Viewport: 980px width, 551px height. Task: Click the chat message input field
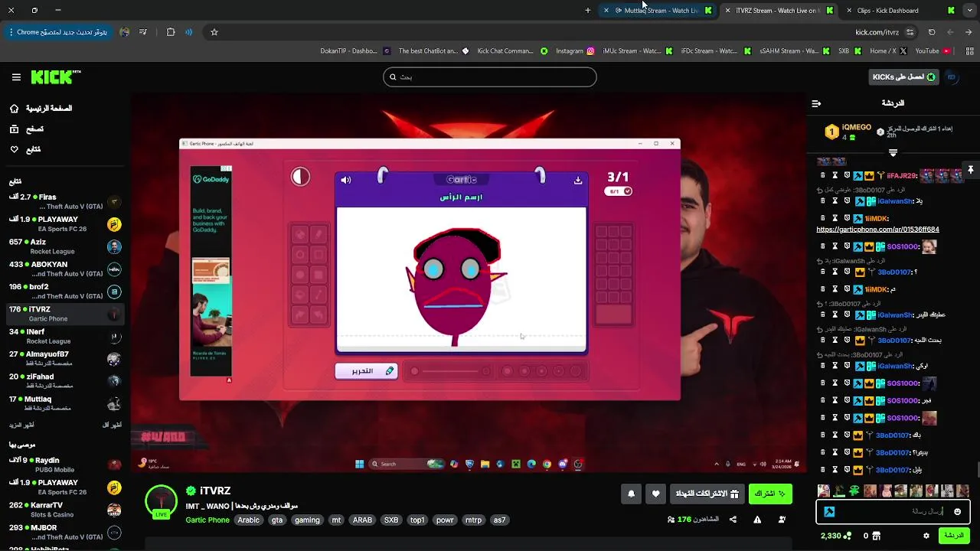click(893, 511)
